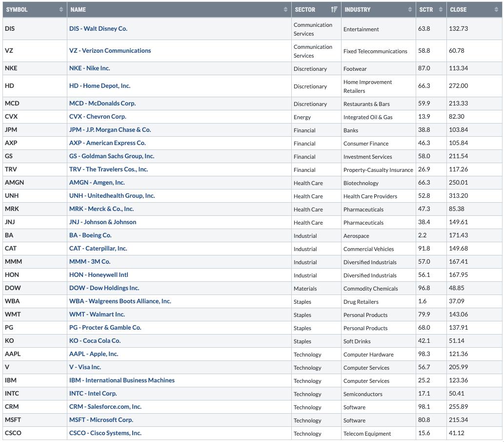This screenshot has width=504, height=442.
Task: Open the VZ - Verizon Communications link
Action: pos(110,51)
